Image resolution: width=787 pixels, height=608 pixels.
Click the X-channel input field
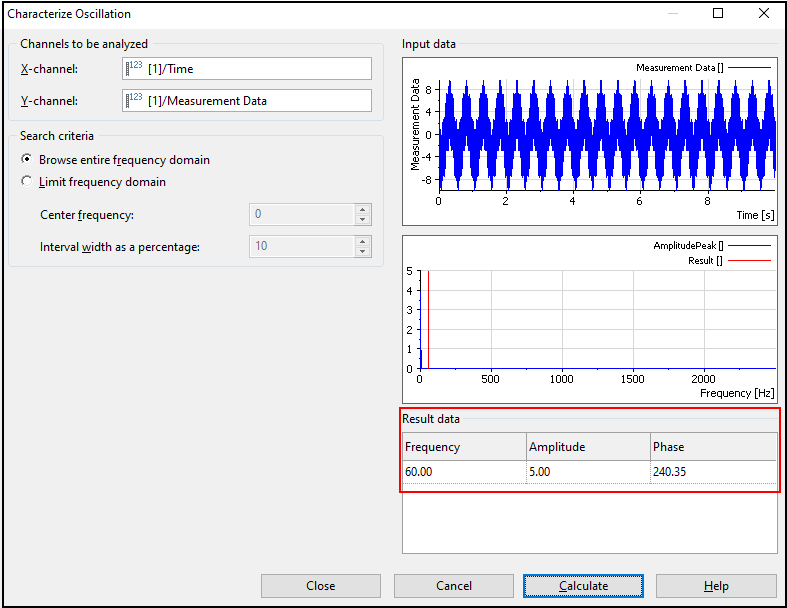coord(255,69)
